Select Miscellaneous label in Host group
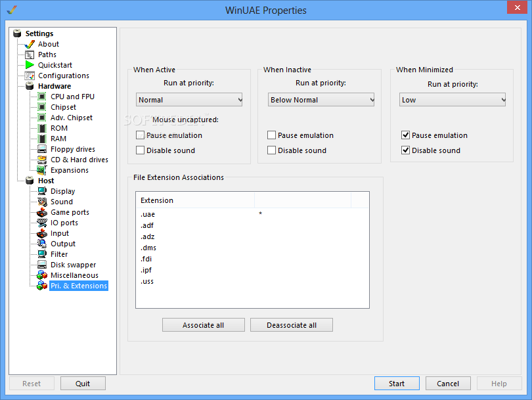 (74, 275)
